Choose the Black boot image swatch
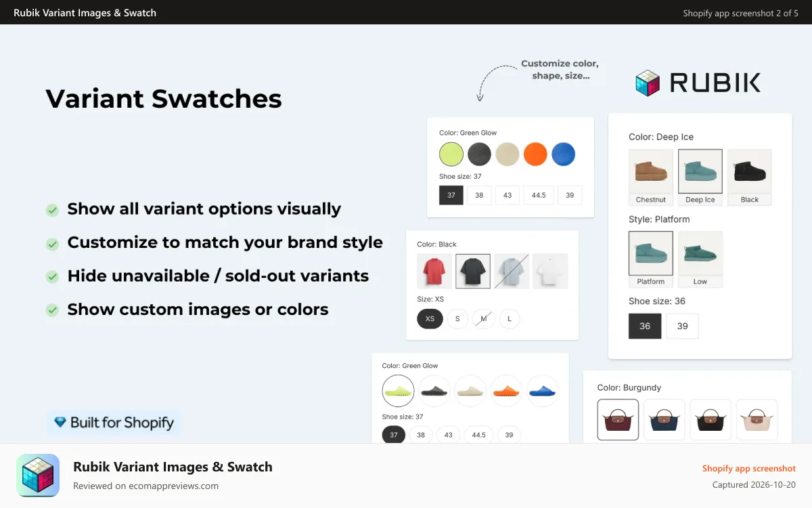This screenshot has width=812, height=508. [x=750, y=177]
